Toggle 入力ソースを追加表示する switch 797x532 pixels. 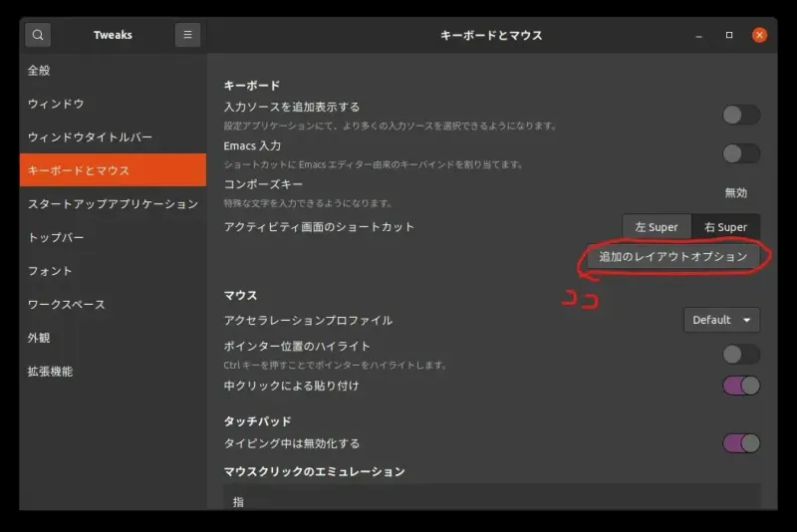point(741,115)
